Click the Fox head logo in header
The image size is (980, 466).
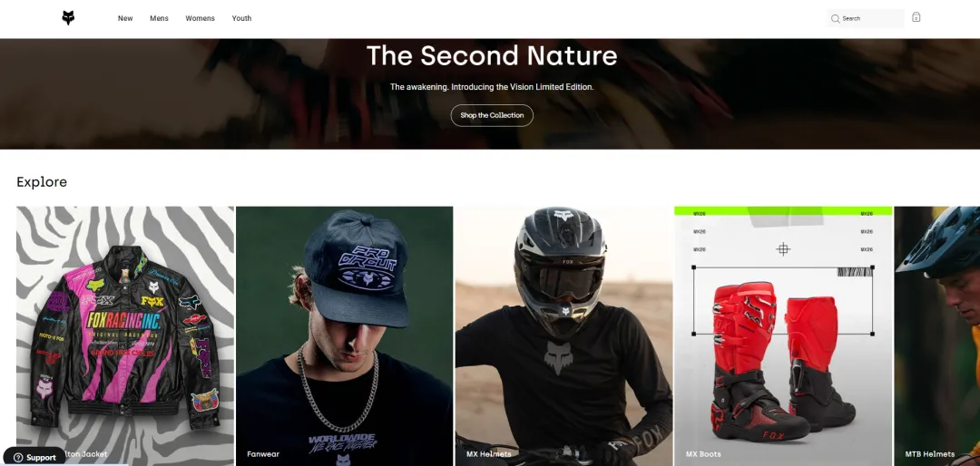pos(68,18)
